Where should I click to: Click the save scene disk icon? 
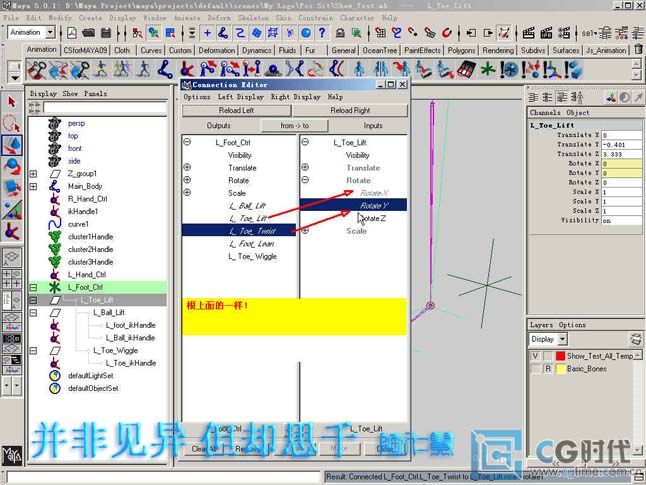(x=106, y=33)
